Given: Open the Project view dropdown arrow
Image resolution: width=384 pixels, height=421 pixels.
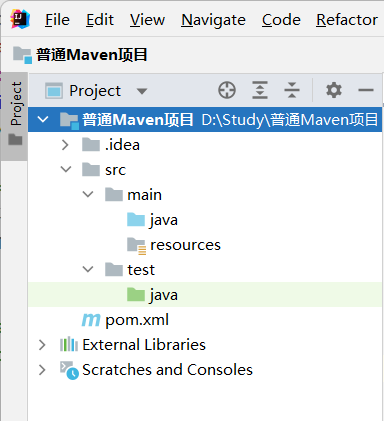Looking at the screenshot, I should point(142,91).
